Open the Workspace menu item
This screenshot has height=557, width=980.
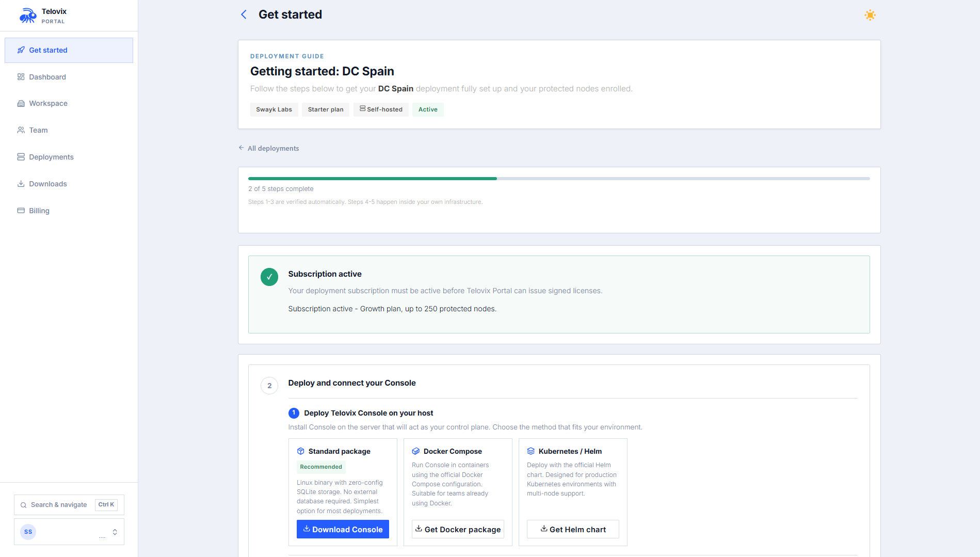point(69,103)
